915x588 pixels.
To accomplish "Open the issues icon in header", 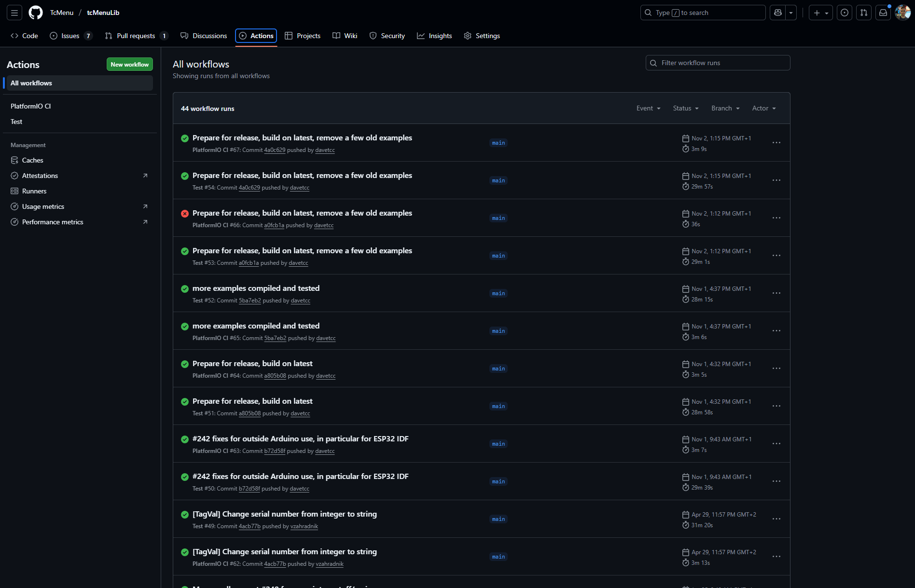I will pos(845,13).
